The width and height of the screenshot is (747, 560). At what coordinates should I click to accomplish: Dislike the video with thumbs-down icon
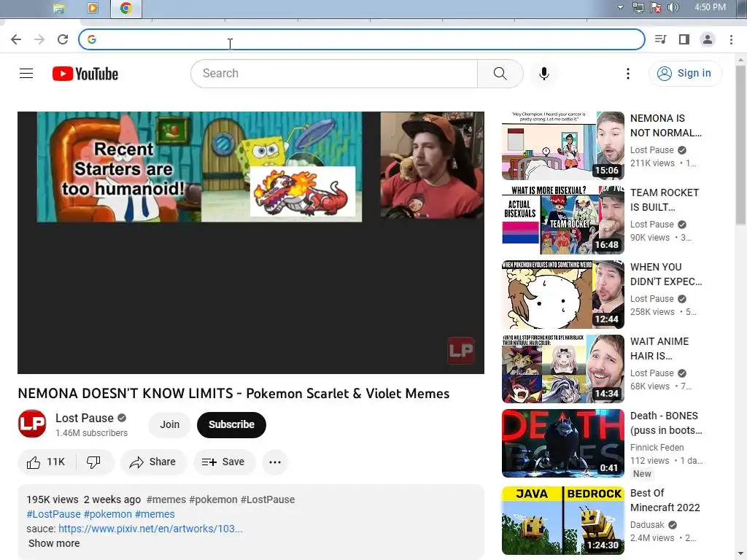click(94, 462)
